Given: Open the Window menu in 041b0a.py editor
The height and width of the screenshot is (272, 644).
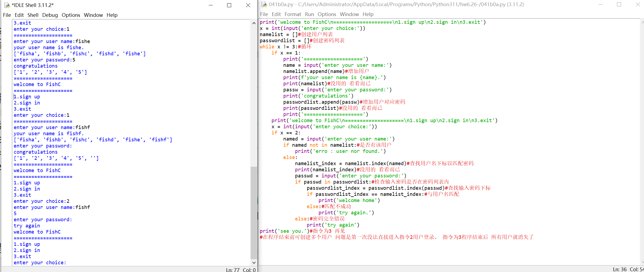Looking at the screenshot, I should tap(349, 14).
